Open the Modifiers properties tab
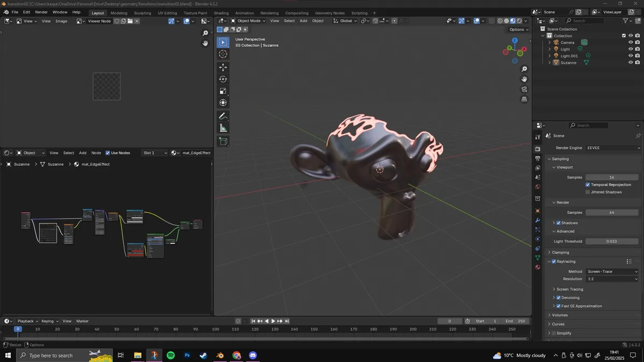Image resolution: width=644 pixels, height=362 pixels. tap(538, 220)
